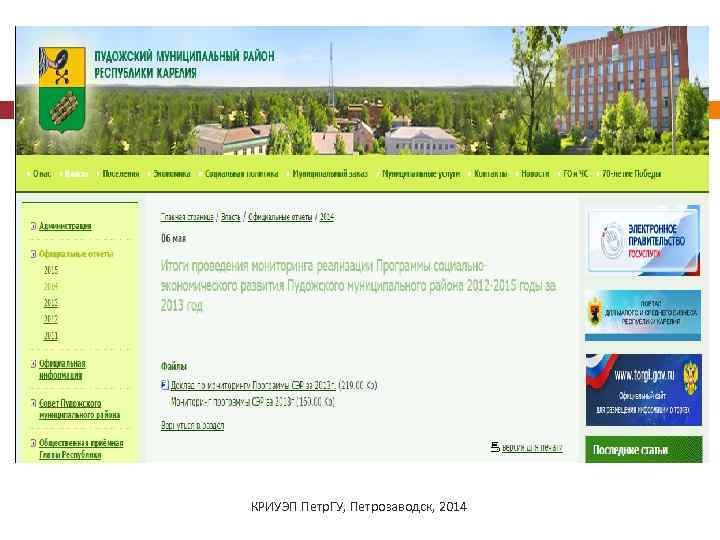Open the Новости menu item
Viewport: 720px width, 540px height.
pos(535,174)
